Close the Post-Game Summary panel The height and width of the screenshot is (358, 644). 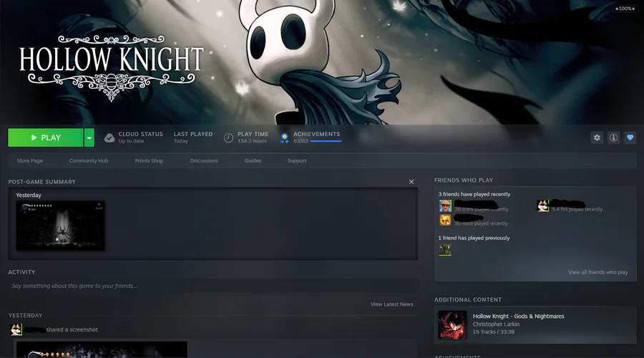(411, 182)
